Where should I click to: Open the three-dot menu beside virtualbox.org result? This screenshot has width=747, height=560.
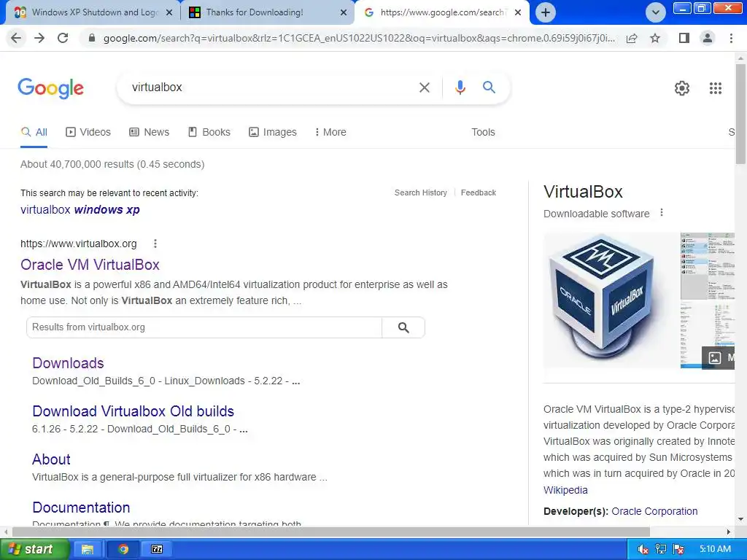[x=155, y=244]
